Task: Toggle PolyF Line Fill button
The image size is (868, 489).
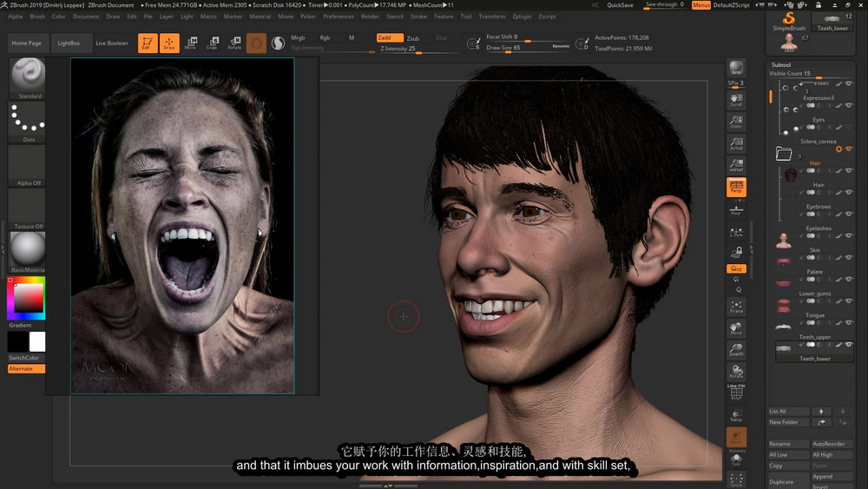Action: point(736,392)
